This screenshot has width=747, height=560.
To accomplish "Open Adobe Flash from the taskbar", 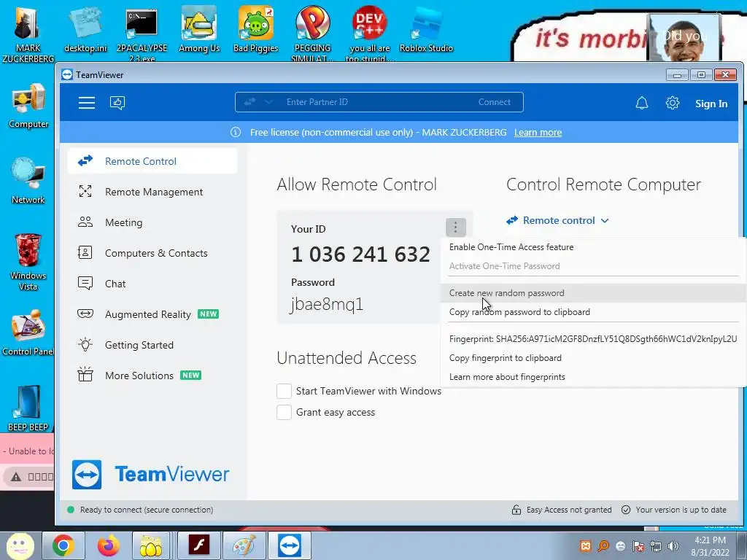I will click(198, 545).
